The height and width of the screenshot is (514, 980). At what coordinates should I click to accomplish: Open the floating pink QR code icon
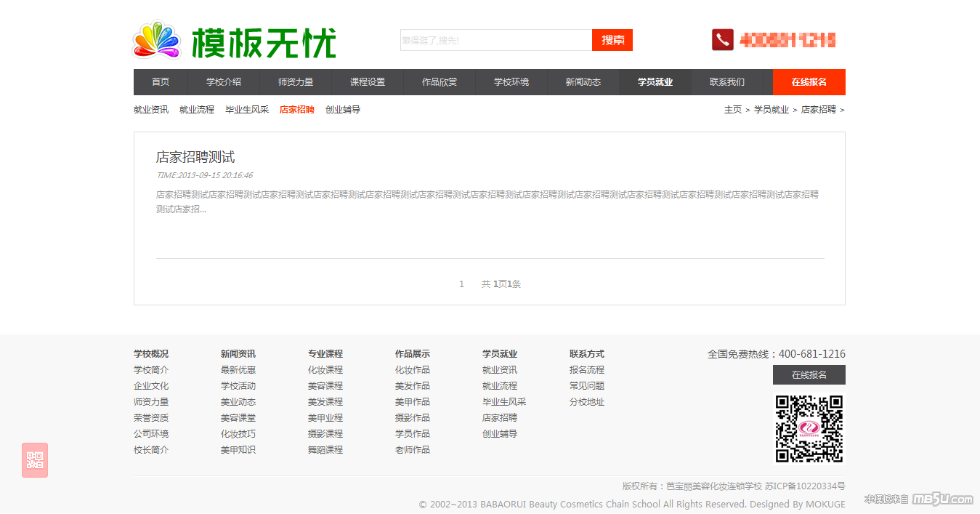point(35,460)
